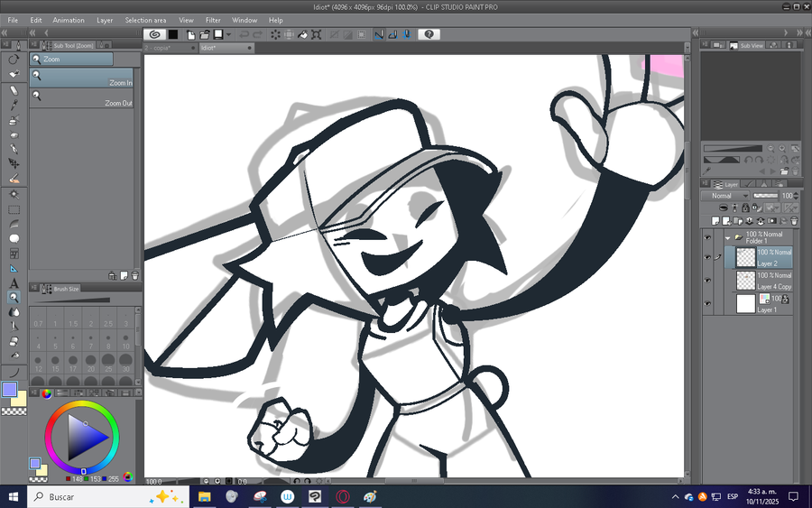Screen dimensions: 812x508
Task: Click the Scale/Rotate transform icon
Action: pyautogui.click(x=317, y=34)
